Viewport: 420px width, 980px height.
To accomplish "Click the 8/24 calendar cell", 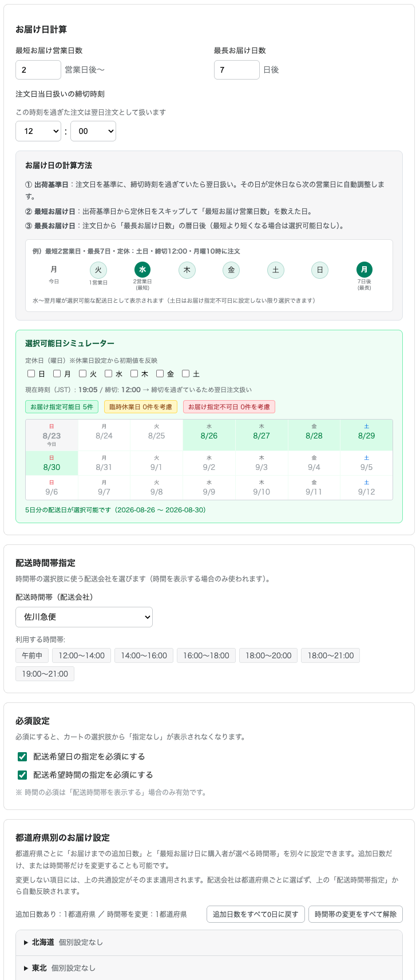I will 104,435.
